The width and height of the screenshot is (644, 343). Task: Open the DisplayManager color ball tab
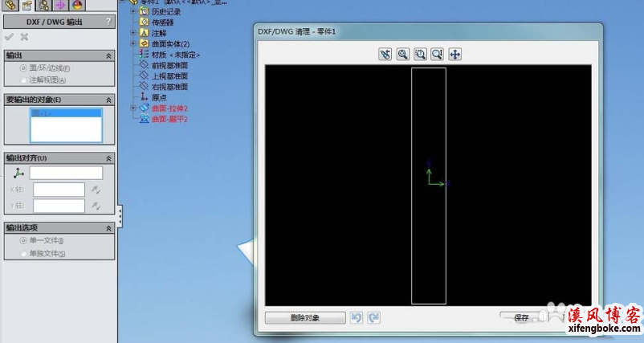coord(77,6)
